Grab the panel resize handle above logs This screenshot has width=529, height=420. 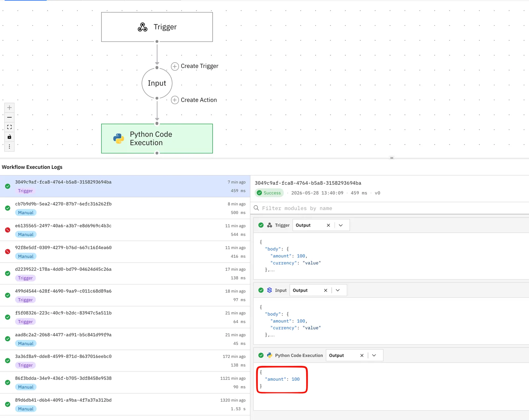(392, 158)
